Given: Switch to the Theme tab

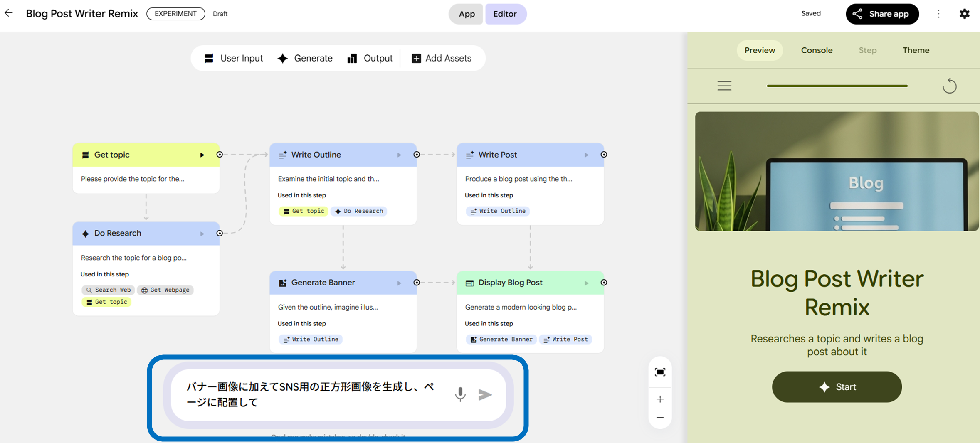Looking at the screenshot, I should point(916,50).
